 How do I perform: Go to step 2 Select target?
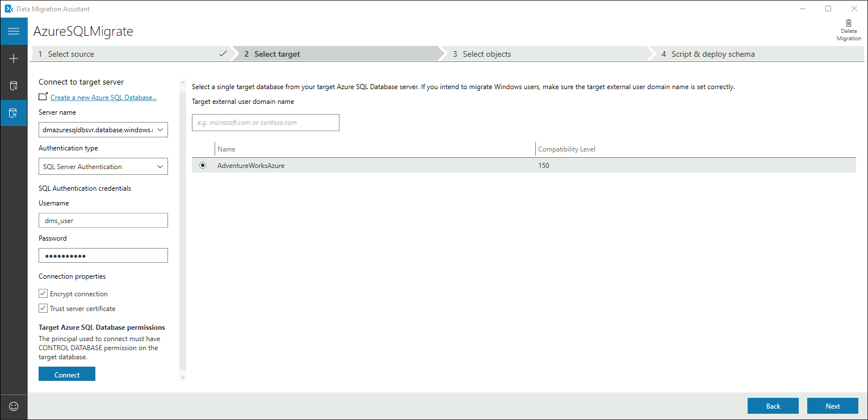point(338,54)
